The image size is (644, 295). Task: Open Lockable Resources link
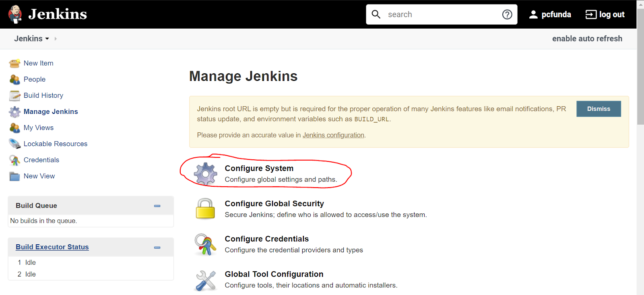coord(56,144)
